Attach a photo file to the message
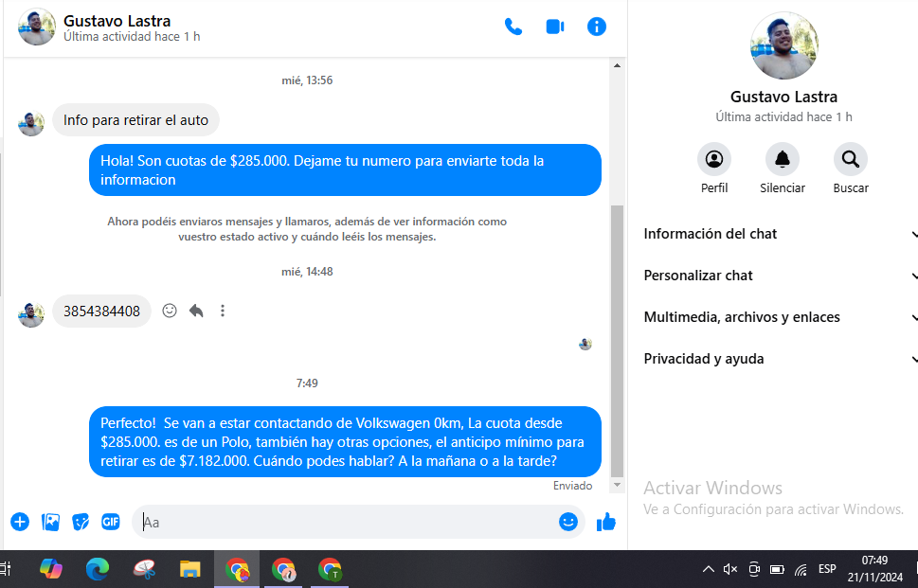Viewport: 918px width, 588px height. pyautogui.click(x=51, y=522)
